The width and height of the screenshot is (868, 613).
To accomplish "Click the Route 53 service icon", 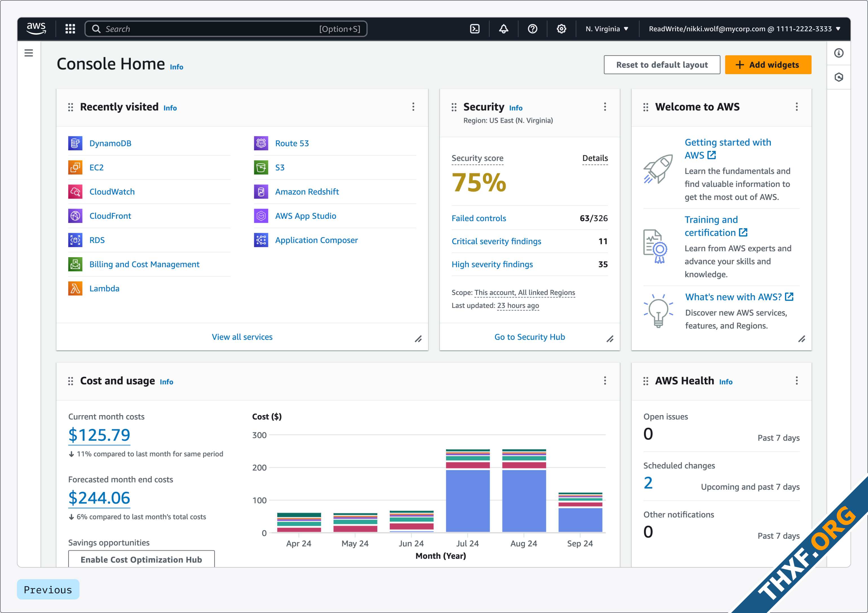I will click(261, 143).
